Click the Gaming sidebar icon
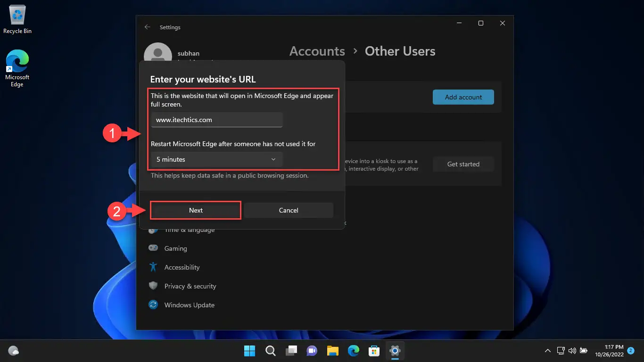This screenshot has width=644, height=362. [153, 248]
